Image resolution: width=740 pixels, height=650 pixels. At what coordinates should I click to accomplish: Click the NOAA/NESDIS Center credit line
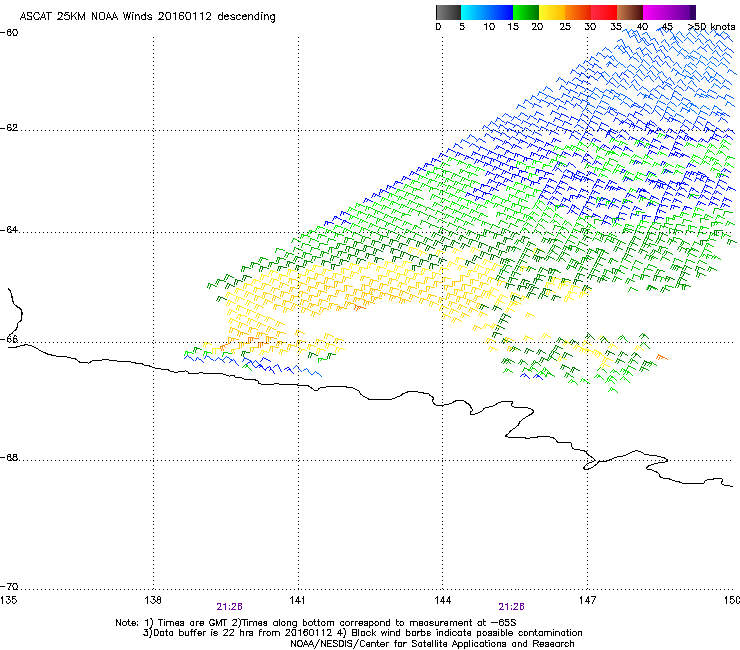point(432,644)
